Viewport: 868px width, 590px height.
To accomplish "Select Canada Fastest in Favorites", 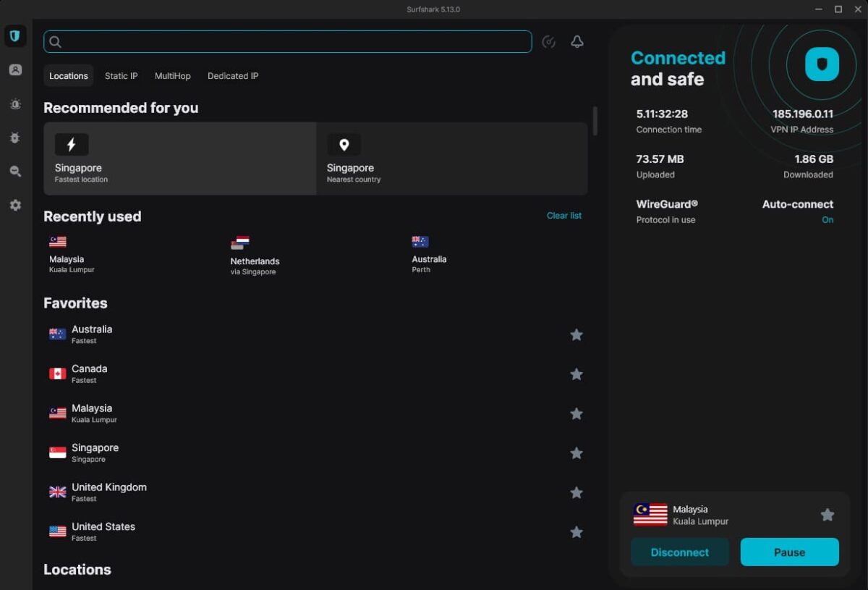I will 315,374.
